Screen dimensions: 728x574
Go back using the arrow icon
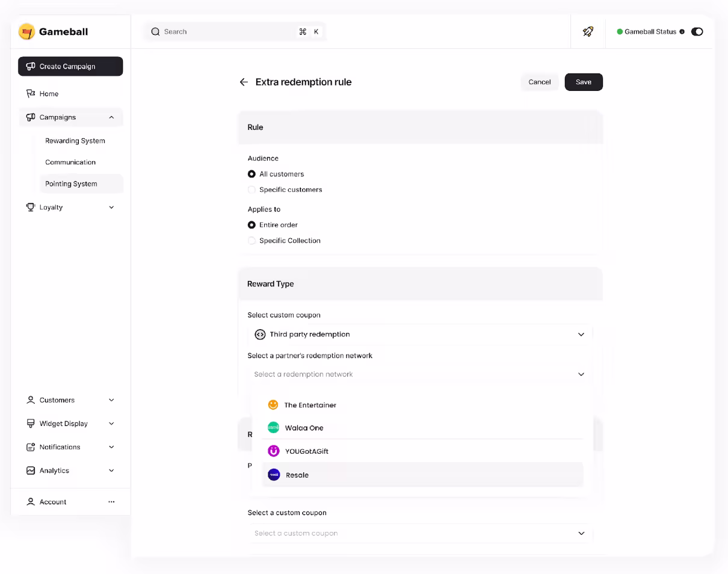click(244, 82)
